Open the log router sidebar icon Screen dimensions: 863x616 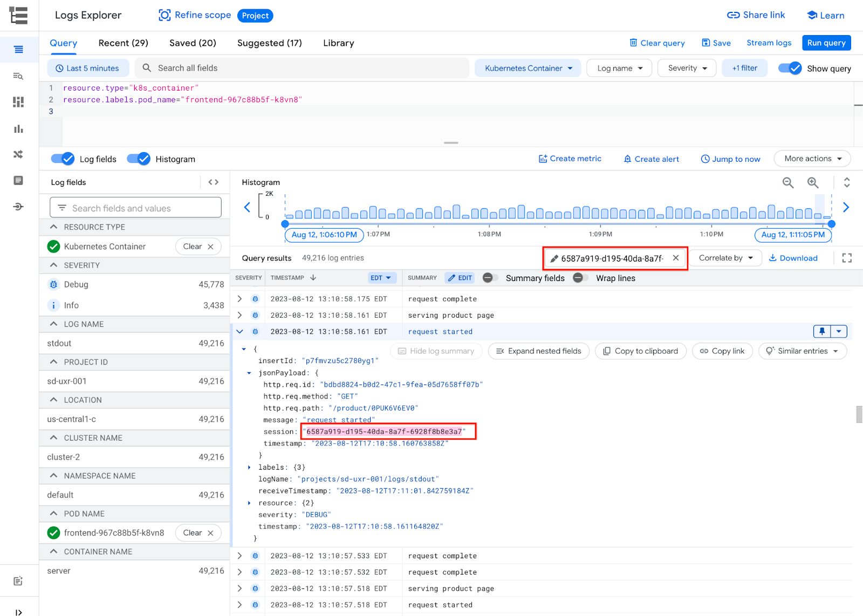(18, 154)
